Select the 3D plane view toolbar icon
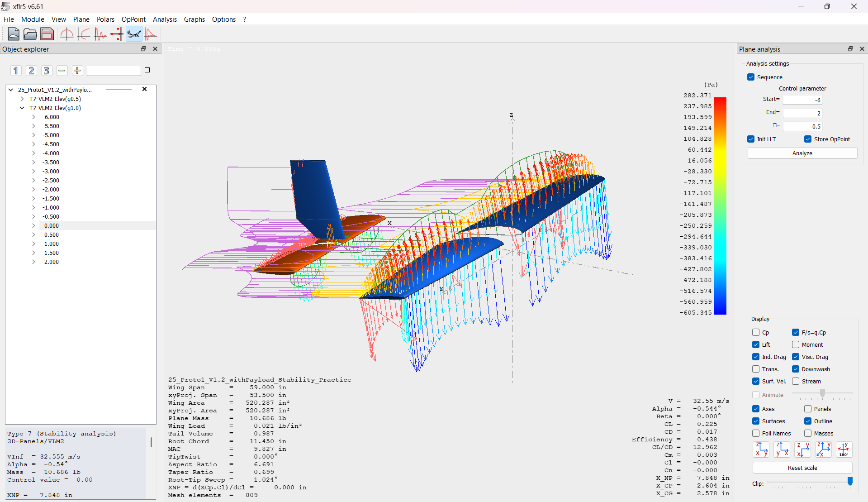Viewport: 868px width, 502px height. [134, 34]
